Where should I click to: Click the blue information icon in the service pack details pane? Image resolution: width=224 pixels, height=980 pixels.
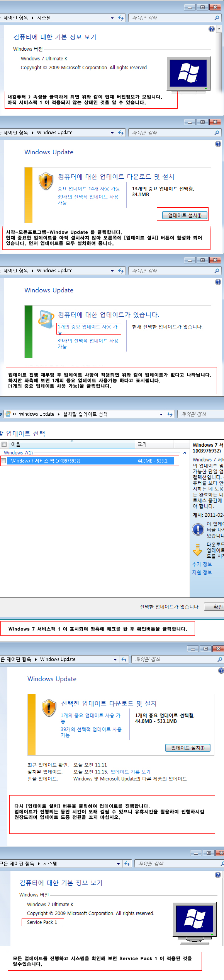[x=198, y=529]
